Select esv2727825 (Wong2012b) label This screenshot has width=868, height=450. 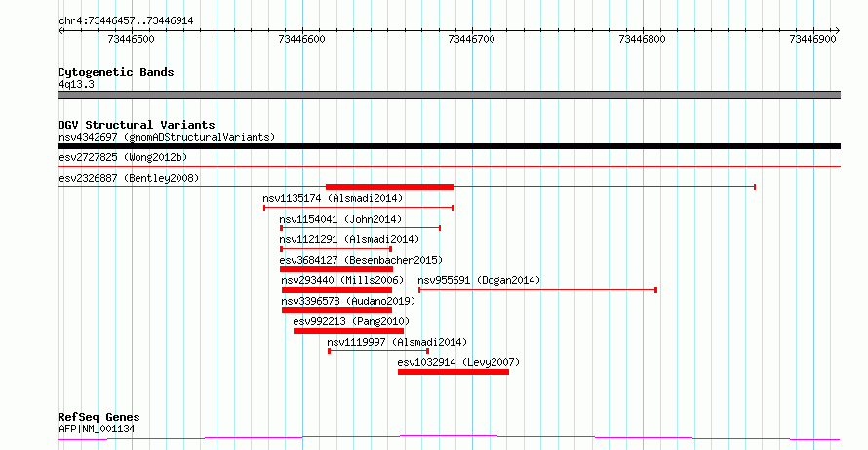point(123,157)
